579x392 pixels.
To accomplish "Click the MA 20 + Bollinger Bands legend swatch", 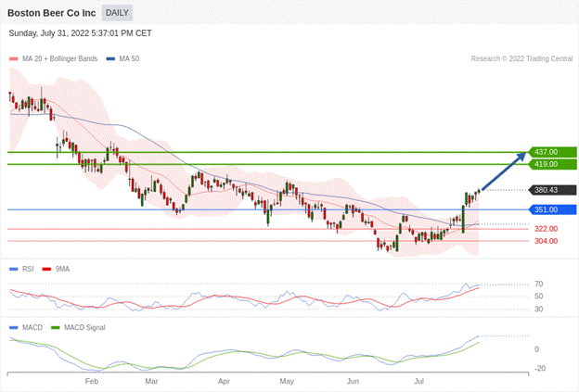I will click(14, 59).
